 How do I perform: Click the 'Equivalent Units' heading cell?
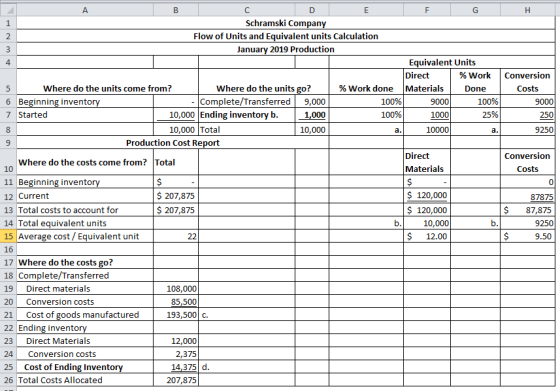(442, 62)
